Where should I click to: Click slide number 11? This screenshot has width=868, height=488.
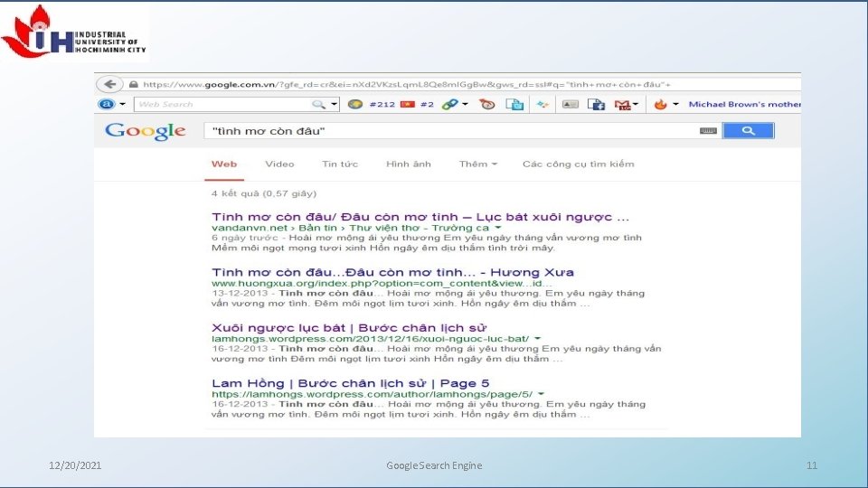[812, 465]
